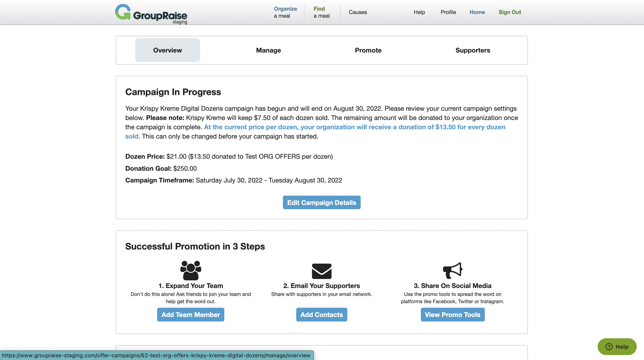Image resolution: width=644 pixels, height=360 pixels.
Task: Click the GroupRaise logo
Action: tap(151, 14)
